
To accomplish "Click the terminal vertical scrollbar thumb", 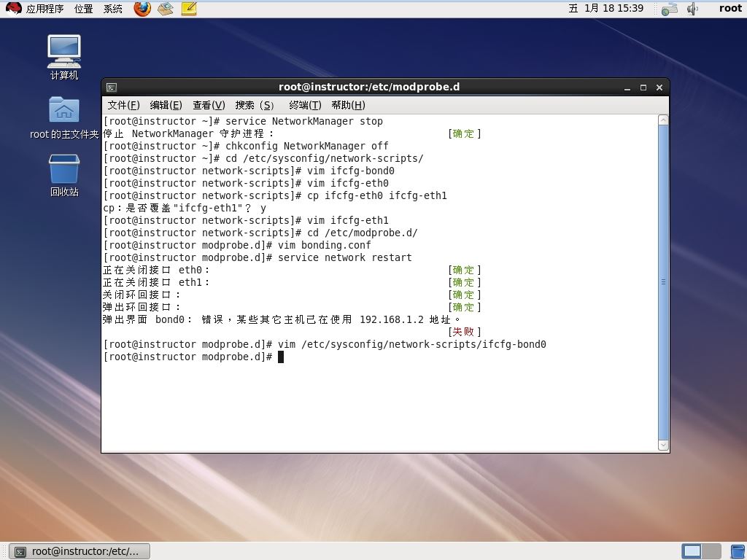I will pyautogui.click(x=663, y=282).
